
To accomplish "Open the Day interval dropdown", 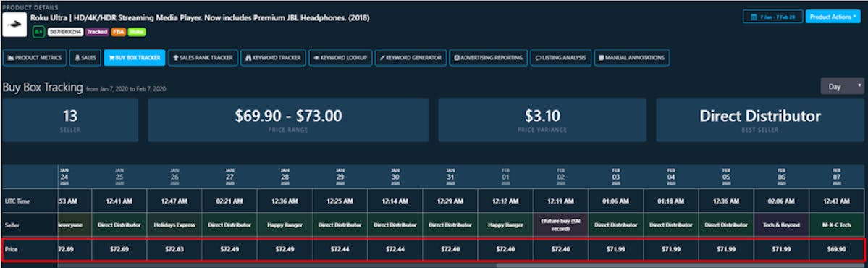I will pyautogui.click(x=842, y=86).
